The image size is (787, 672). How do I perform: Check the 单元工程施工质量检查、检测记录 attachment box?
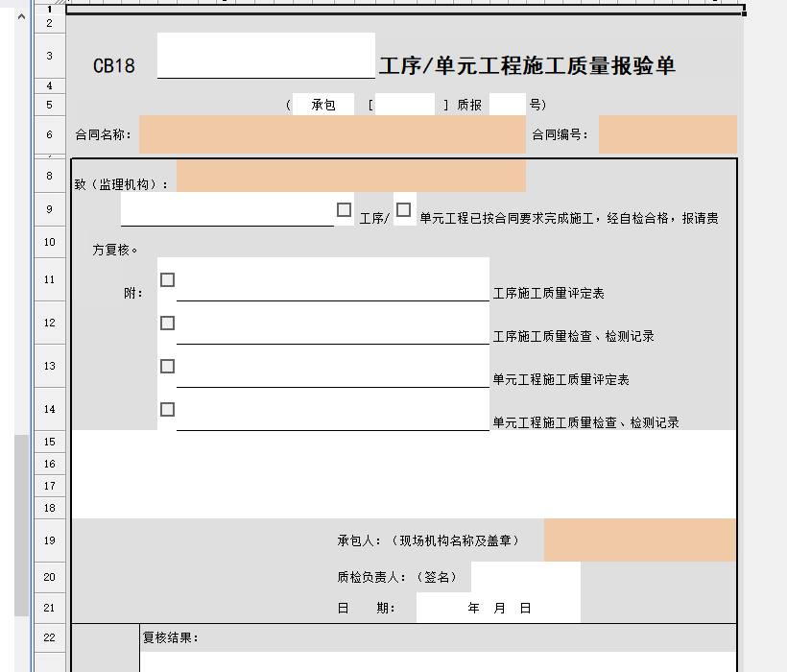[168, 409]
